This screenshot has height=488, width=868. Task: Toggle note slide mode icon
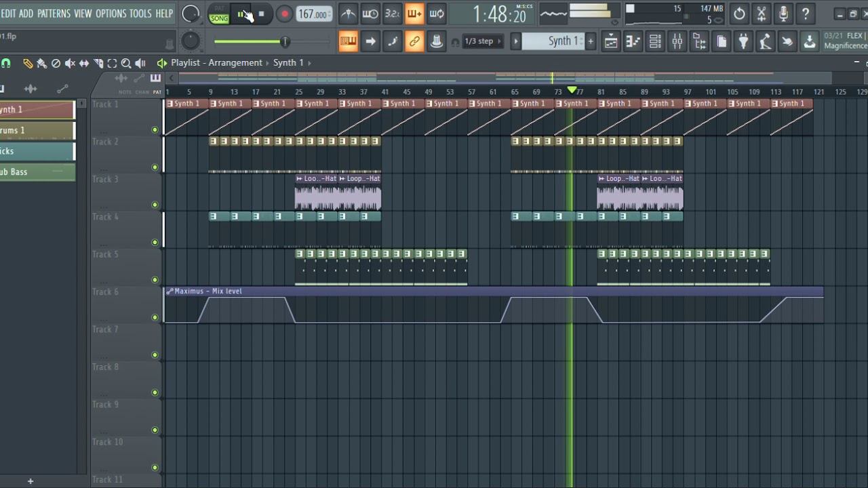click(x=392, y=41)
